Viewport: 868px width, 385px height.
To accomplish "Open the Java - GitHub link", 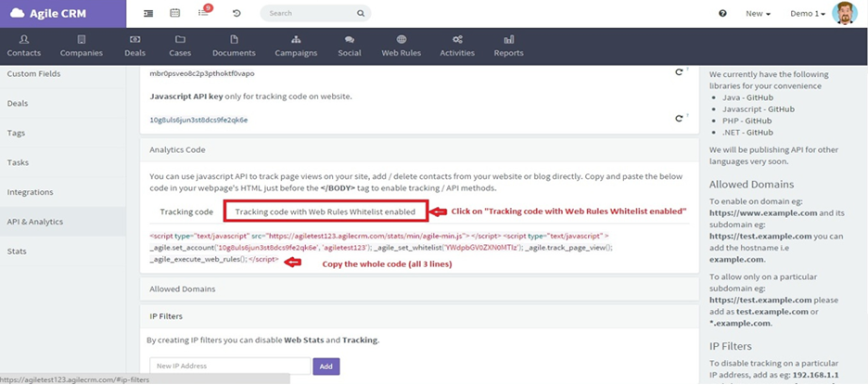I will tap(747, 97).
